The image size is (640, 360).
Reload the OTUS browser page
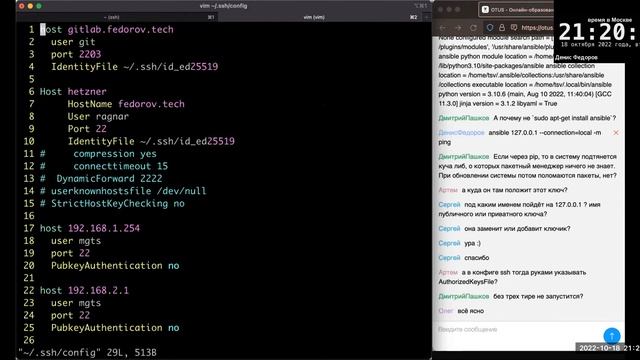coord(473,28)
